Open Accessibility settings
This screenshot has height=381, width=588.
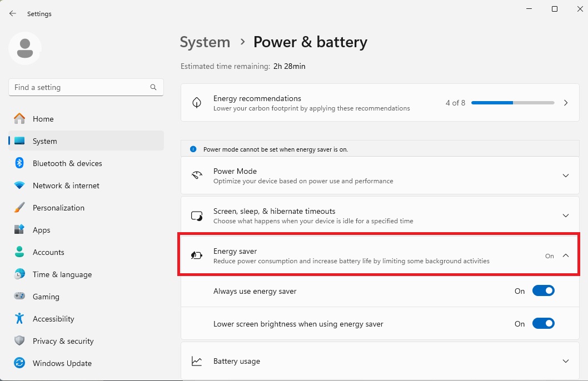click(86, 319)
